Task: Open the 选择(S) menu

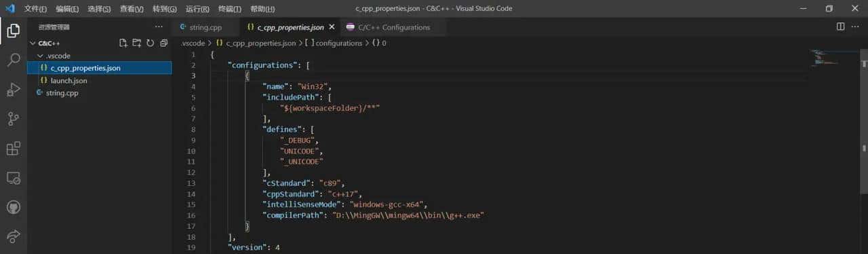Action: [100, 9]
